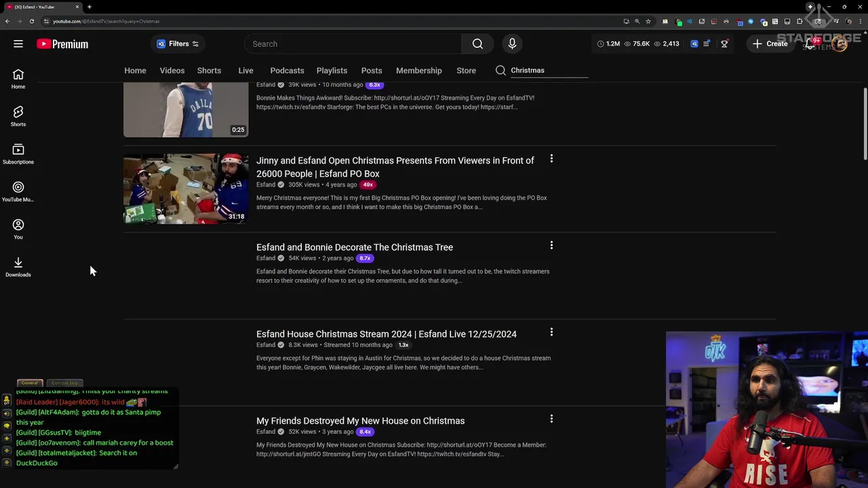
Task: Switch to the Live tab
Action: 245,70
